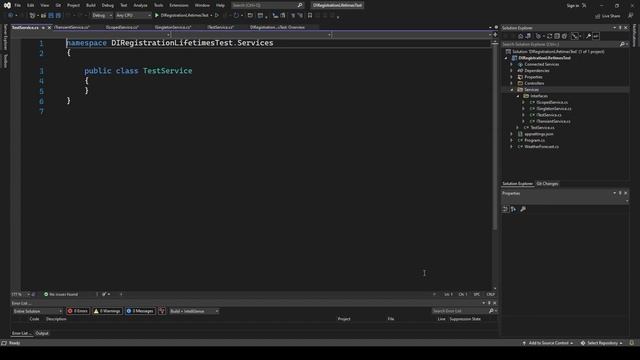Select TestService.cs in Solution Explorer tree
The width and height of the screenshot is (640, 360).
(x=542, y=128)
